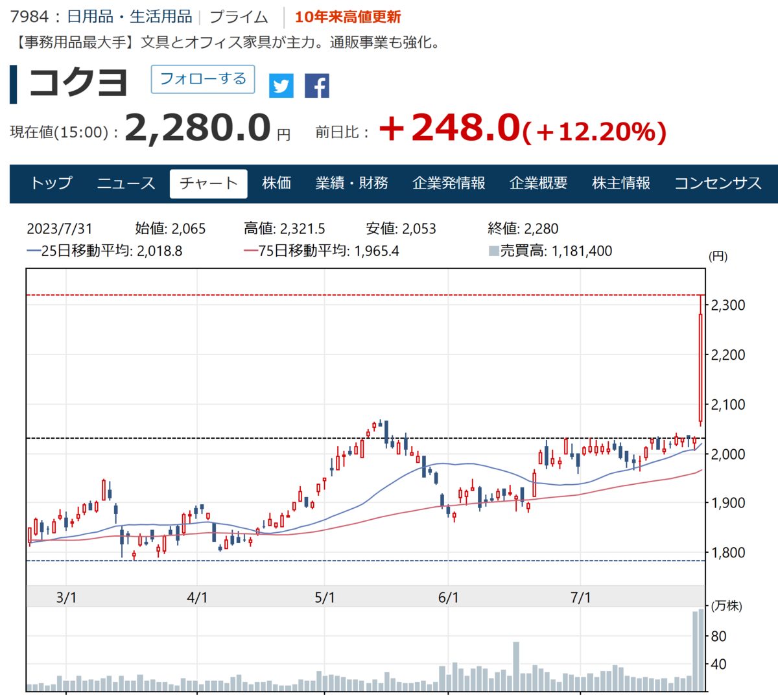This screenshot has height=700, width=778.
Task: Click the date 2023/7/31 in chart header
Action: (x=60, y=229)
